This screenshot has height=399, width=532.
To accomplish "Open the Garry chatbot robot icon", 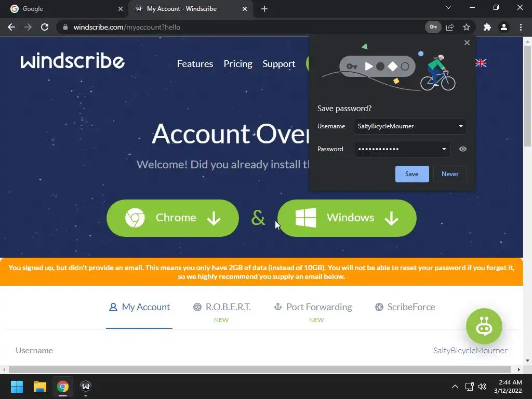I will (x=484, y=326).
